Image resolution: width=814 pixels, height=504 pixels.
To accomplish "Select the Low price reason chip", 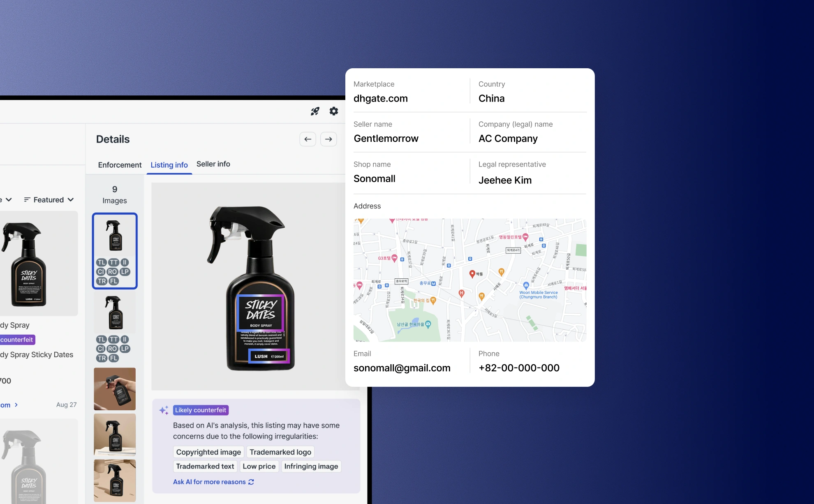I will point(259,466).
